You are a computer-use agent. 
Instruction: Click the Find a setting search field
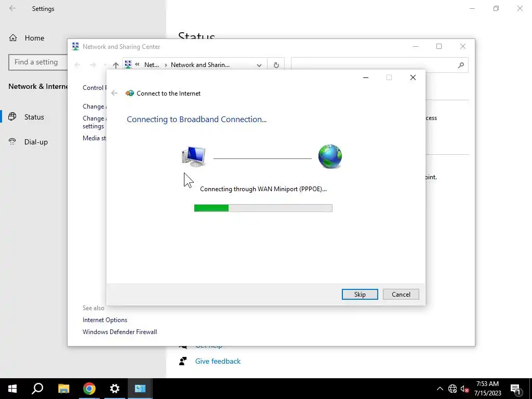tap(38, 62)
